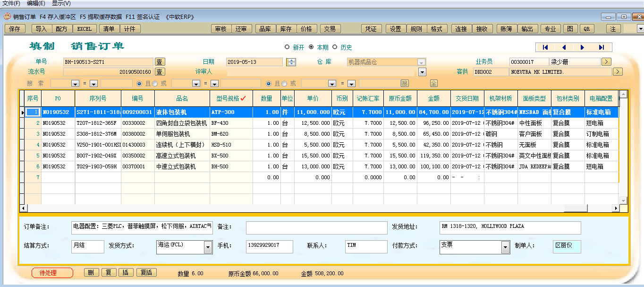The image size is (644, 287).
Task: Click cell BX-500 in row 5
Action: point(231,156)
